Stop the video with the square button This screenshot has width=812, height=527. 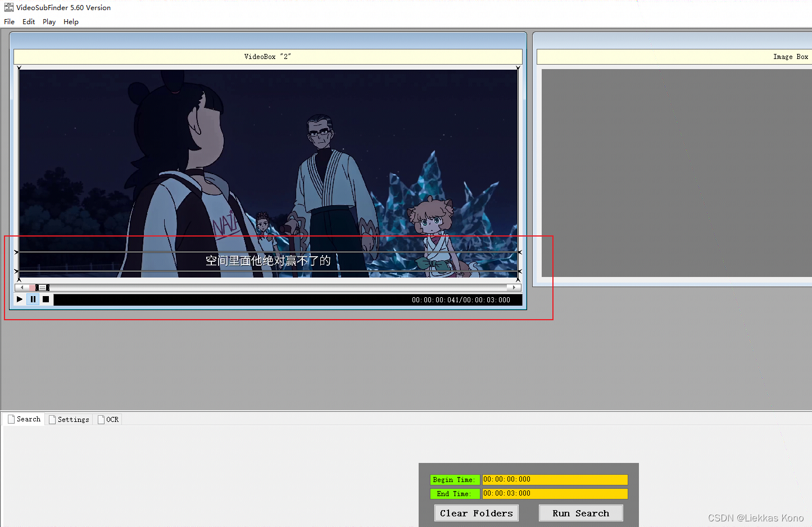46,299
